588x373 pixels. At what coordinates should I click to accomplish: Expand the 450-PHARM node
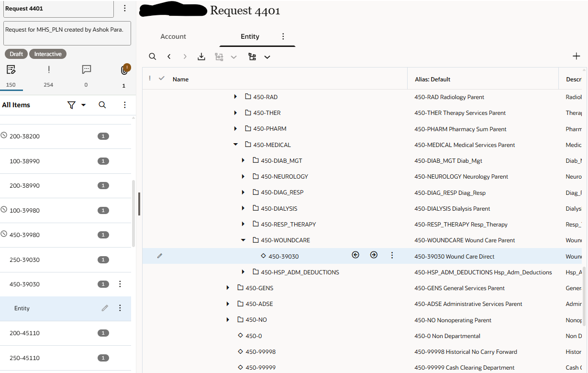[235, 129]
